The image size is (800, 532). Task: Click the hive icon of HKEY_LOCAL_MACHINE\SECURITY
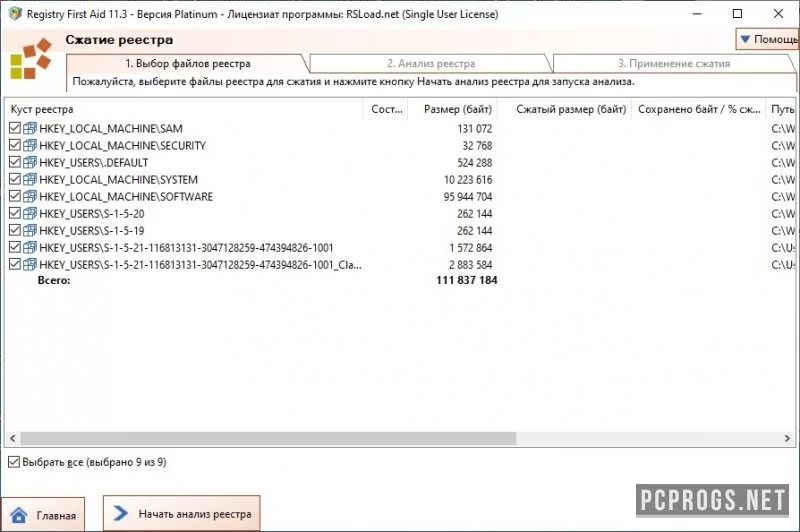(x=30, y=145)
